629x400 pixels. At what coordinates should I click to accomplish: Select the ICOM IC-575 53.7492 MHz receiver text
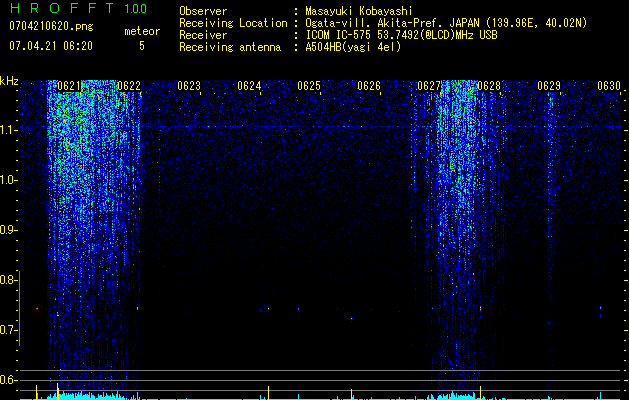click(x=401, y=35)
